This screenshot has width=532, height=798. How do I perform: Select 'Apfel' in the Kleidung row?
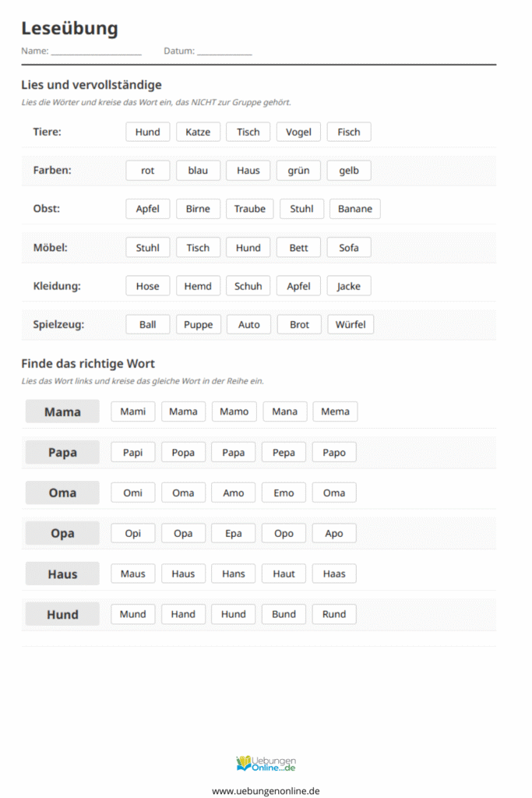[298, 286]
